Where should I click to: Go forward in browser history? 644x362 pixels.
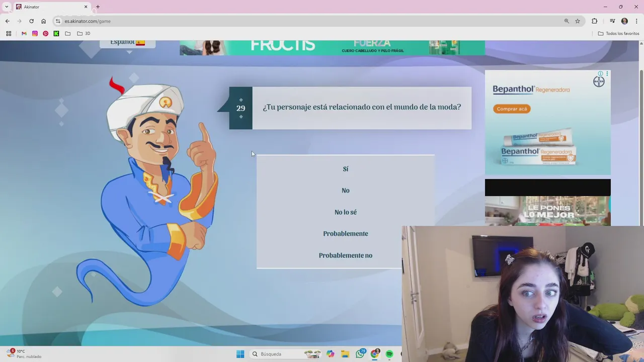[19, 21]
